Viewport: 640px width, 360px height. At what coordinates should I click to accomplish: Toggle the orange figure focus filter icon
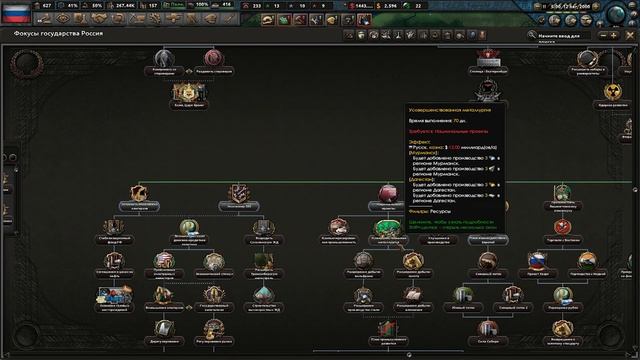click(483, 36)
